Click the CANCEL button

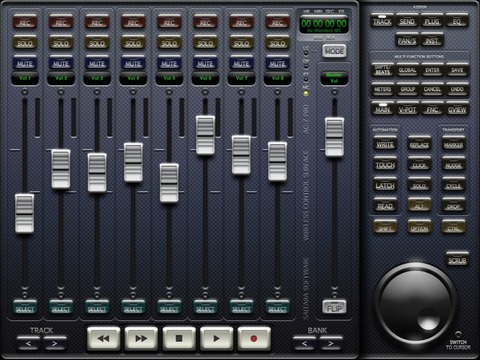(x=432, y=89)
